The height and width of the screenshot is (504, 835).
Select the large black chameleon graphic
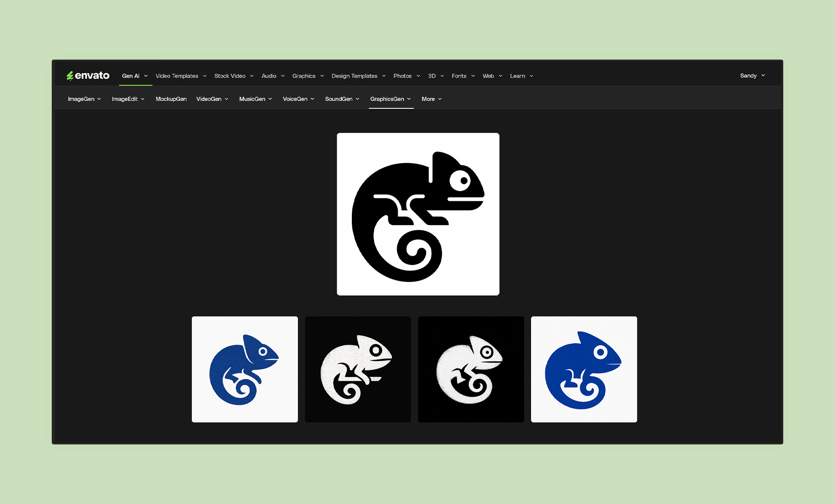coord(418,214)
